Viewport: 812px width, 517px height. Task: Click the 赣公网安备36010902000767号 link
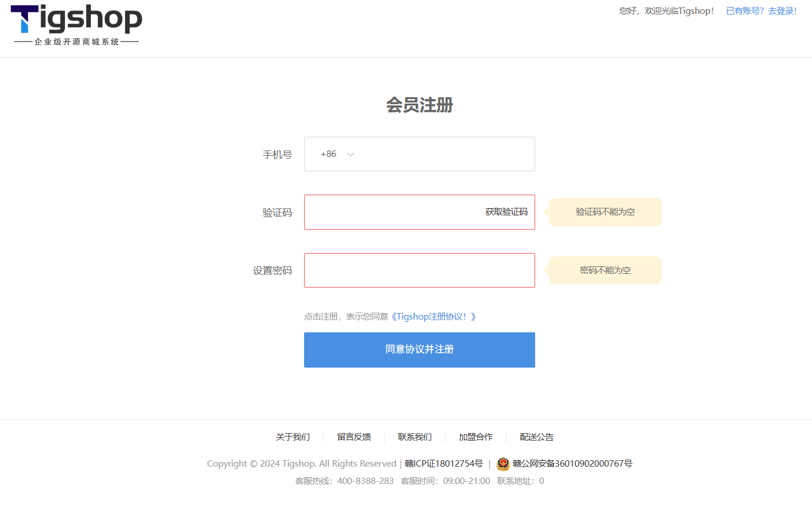(572, 464)
